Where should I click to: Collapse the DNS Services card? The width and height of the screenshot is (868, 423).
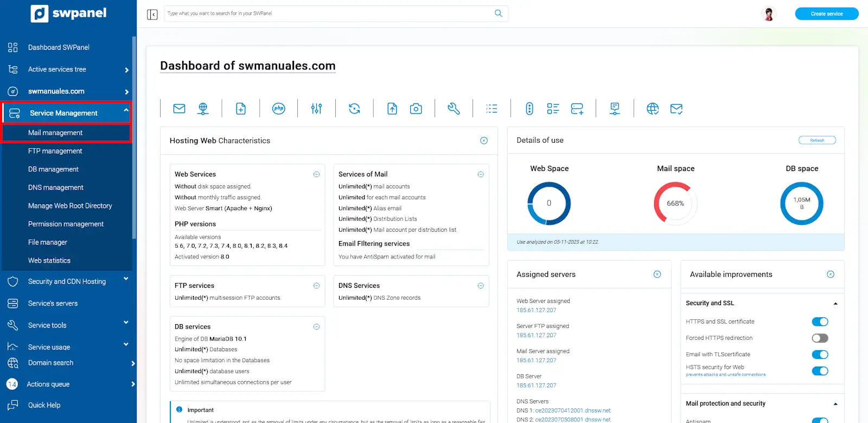click(x=481, y=286)
